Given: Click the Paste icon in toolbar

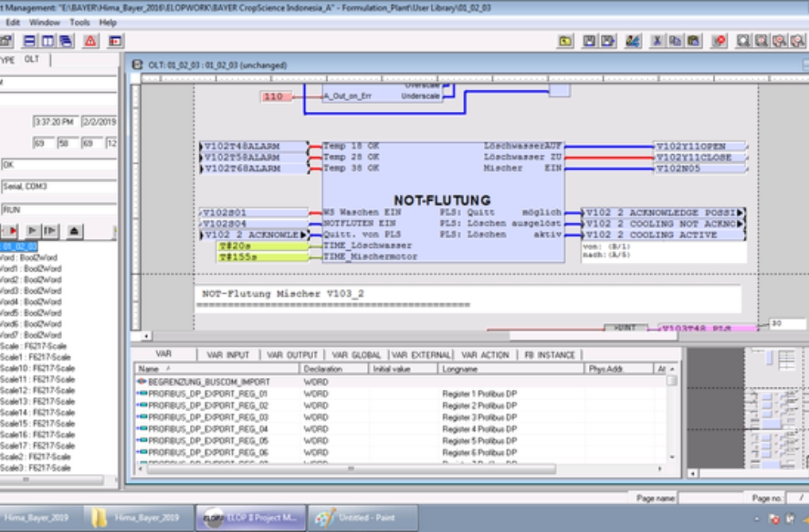Looking at the screenshot, I should tap(693, 40).
